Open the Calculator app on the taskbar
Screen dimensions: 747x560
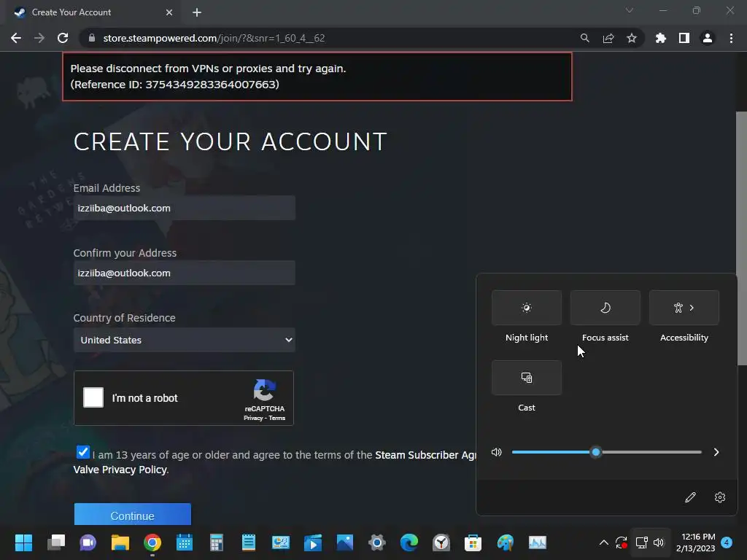click(x=217, y=542)
